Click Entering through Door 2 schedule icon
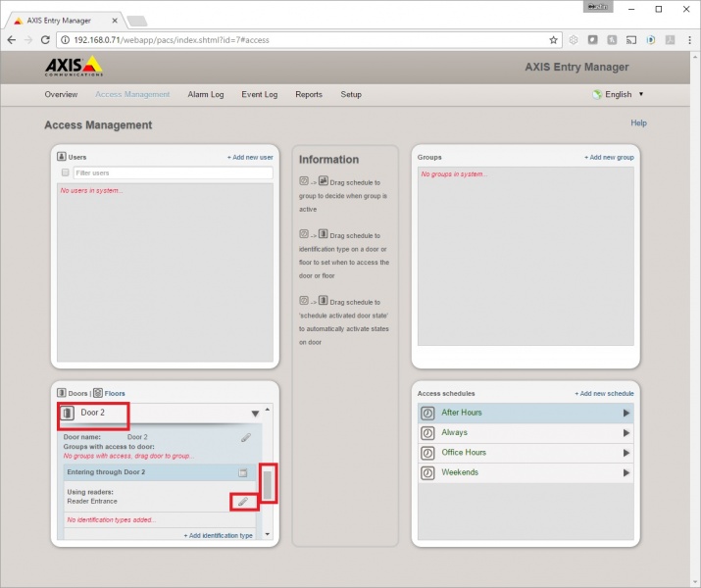The height and width of the screenshot is (588, 701). coord(243,472)
